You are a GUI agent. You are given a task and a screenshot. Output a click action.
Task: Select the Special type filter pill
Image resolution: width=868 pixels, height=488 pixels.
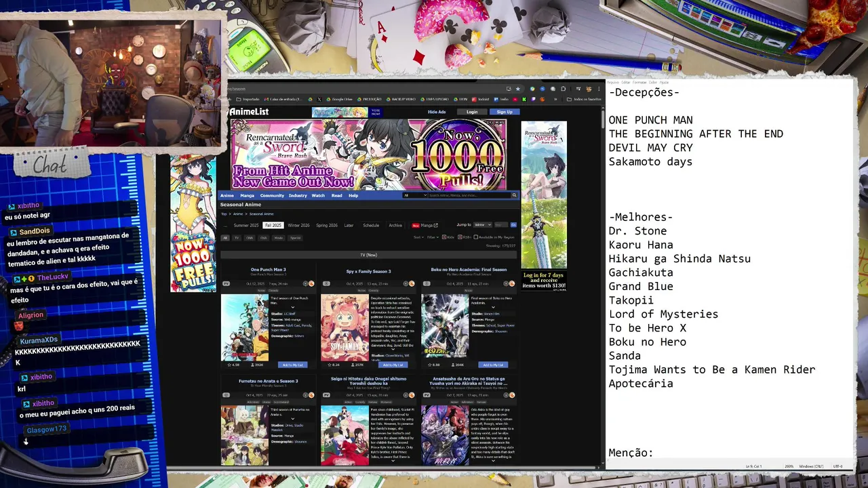(x=295, y=238)
